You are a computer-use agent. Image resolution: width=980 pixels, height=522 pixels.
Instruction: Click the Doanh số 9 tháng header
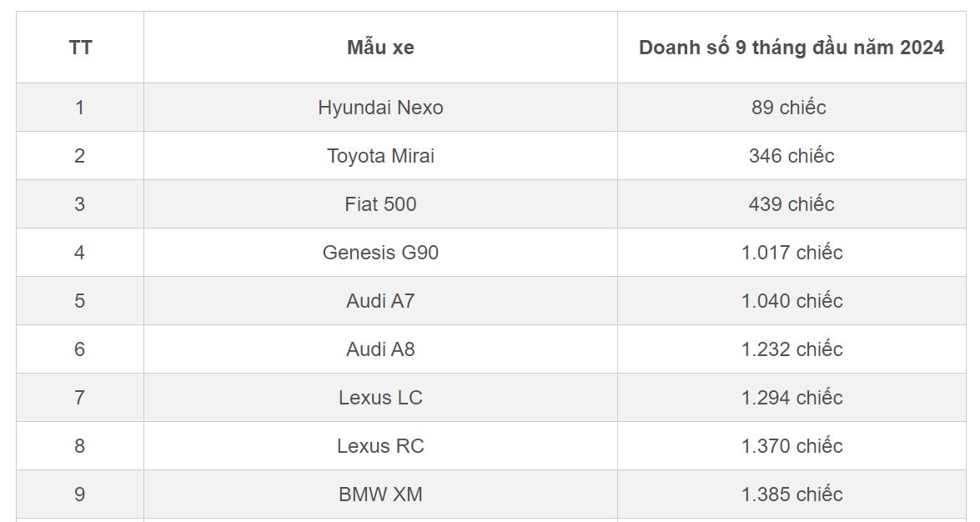(791, 48)
